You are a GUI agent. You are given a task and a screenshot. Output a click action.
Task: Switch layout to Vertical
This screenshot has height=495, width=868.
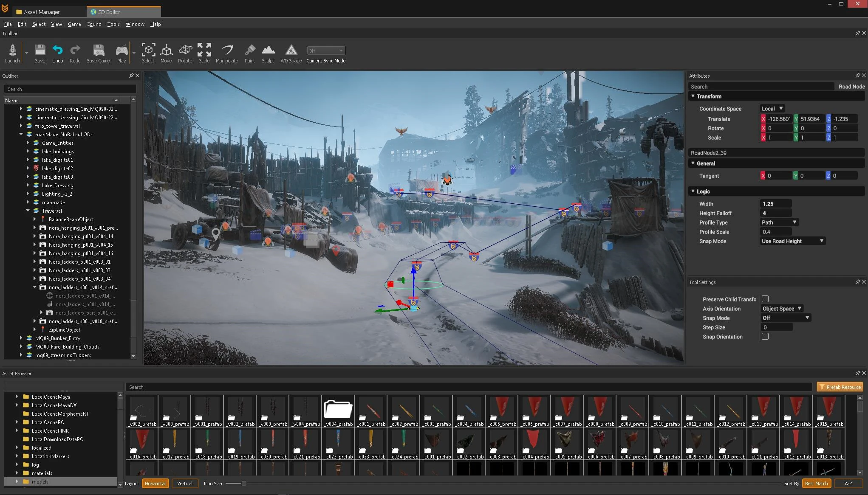[x=184, y=484]
